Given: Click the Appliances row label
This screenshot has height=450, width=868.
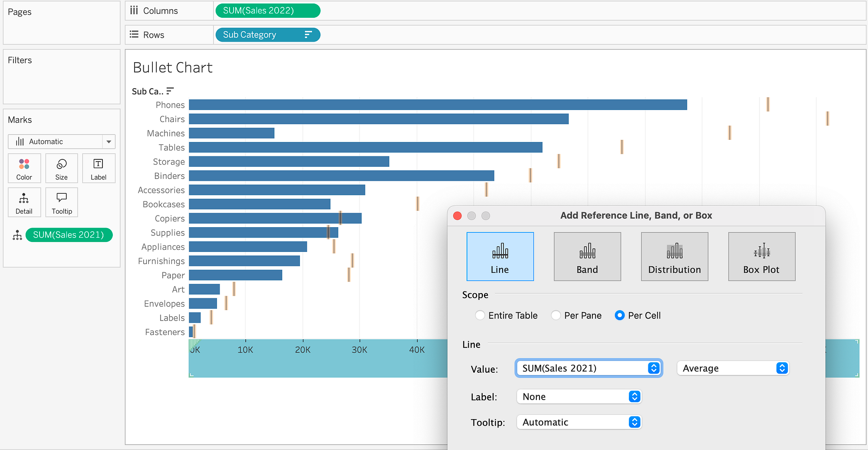Looking at the screenshot, I should pos(163,247).
